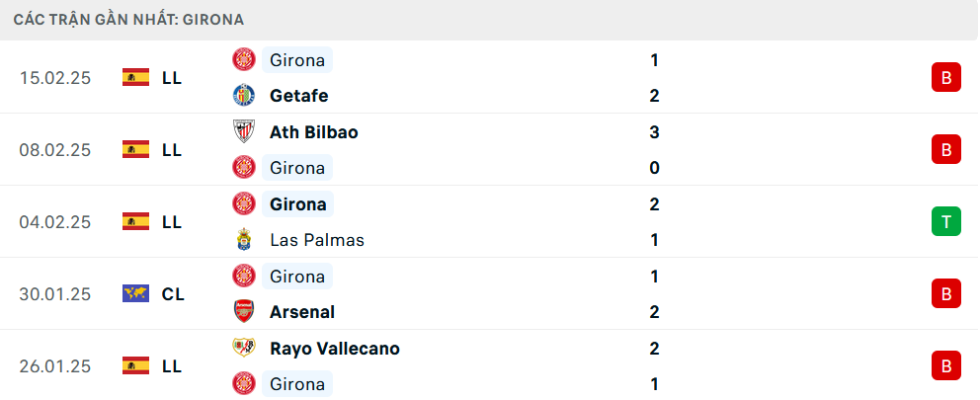Open the Getafe team link
This screenshot has height=400, width=980.
[298, 96]
